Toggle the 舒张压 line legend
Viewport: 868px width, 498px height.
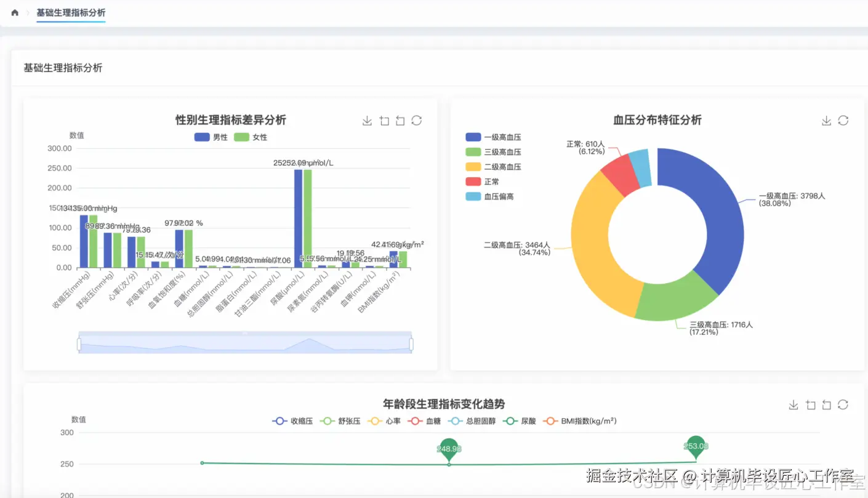coord(340,421)
